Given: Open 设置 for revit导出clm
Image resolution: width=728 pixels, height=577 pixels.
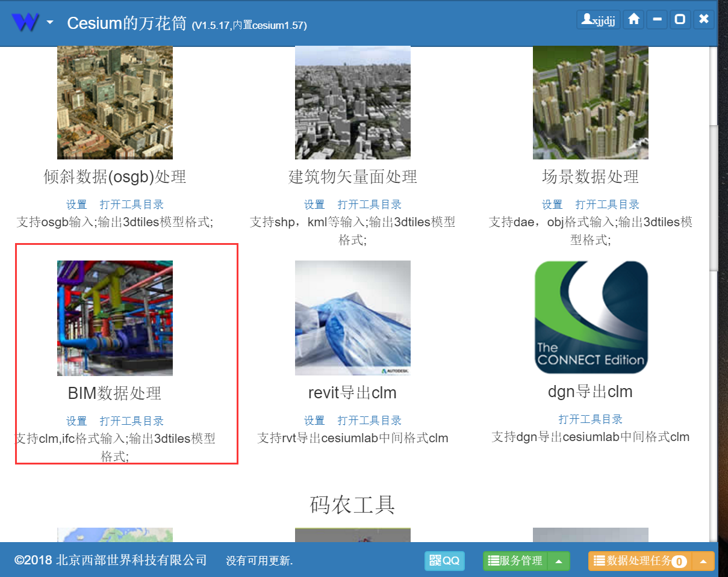Looking at the screenshot, I should pos(314,421).
